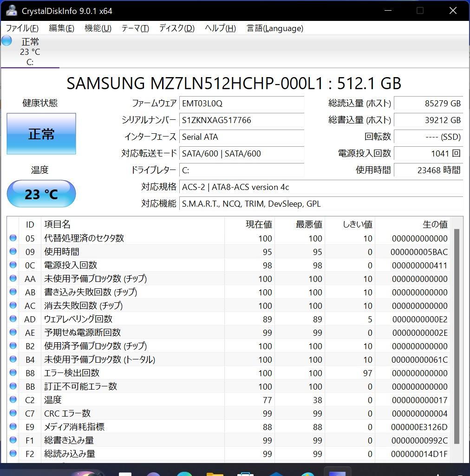Click the CrystalDiskInfo app icon in title bar
This screenshot has width=470, height=476.
(11, 11)
